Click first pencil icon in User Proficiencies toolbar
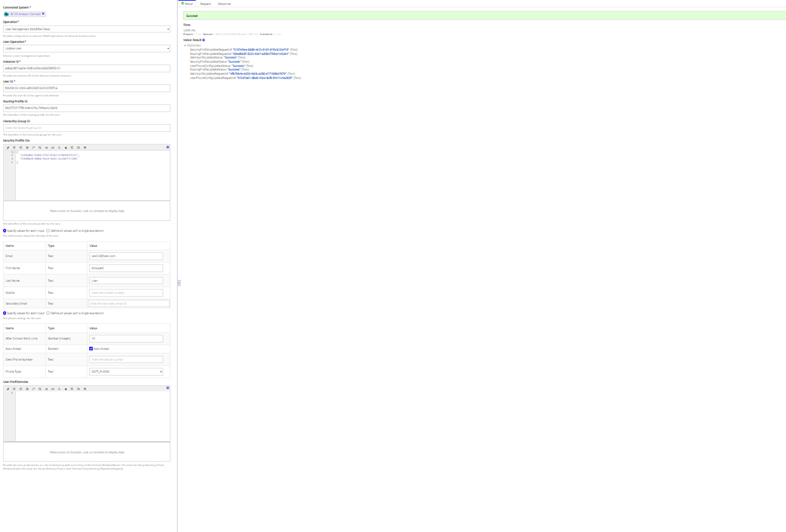786x532 pixels. pyautogui.click(x=8, y=389)
